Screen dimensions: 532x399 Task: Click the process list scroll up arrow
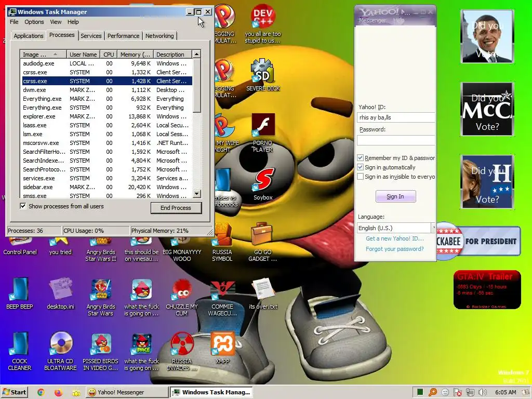pyautogui.click(x=197, y=54)
